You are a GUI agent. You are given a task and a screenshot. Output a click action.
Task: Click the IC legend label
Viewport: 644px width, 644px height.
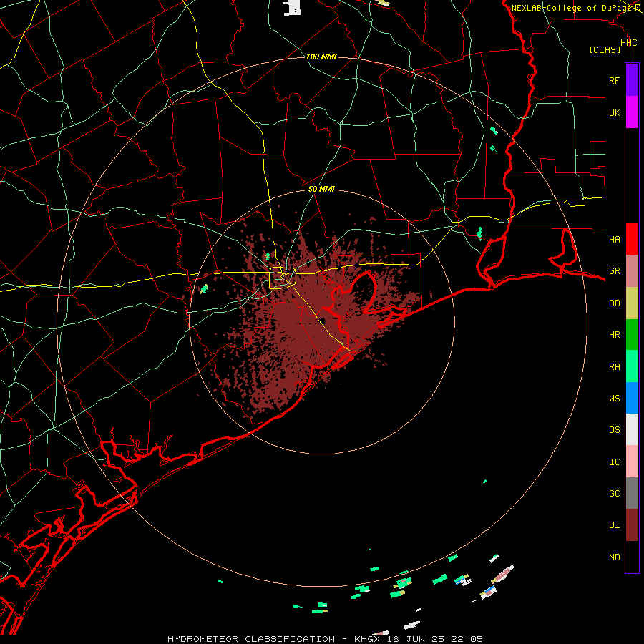click(x=614, y=462)
